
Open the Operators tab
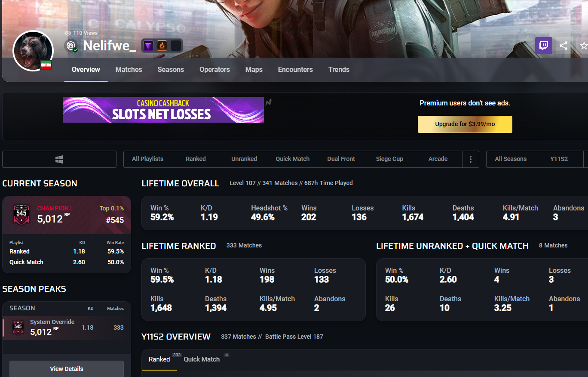click(x=214, y=69)
